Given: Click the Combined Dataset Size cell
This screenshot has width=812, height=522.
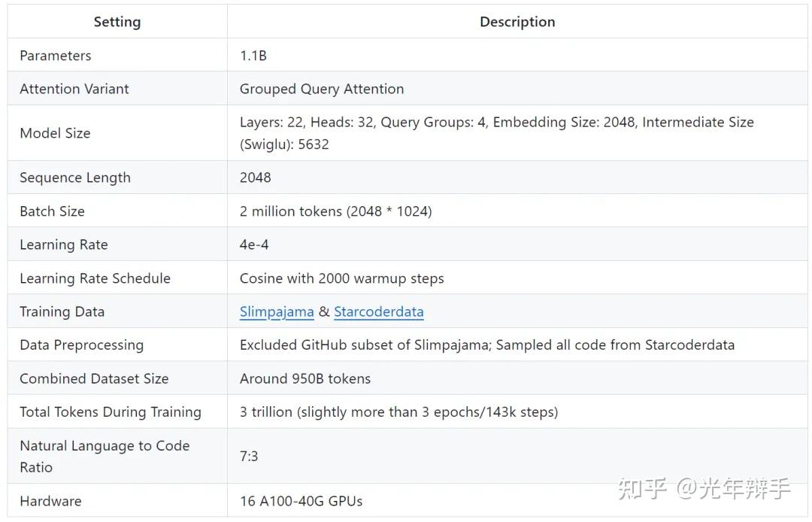Looking at the screenshot, I should pyautogui.click(x=93, y=378).
